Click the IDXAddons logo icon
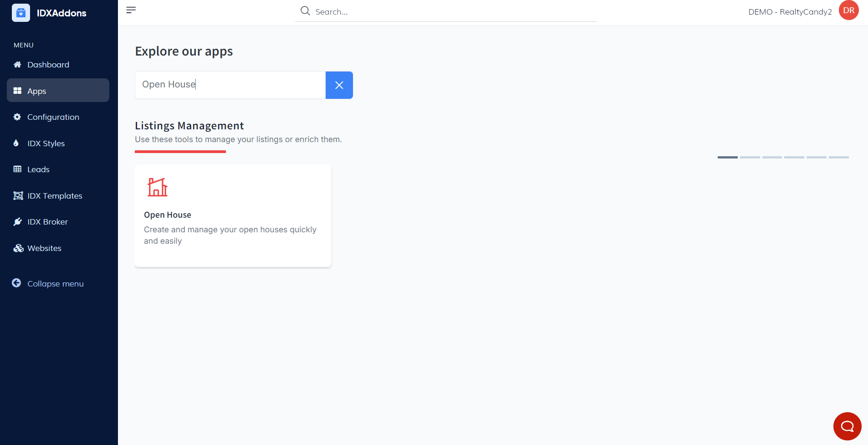The image size is (868, 445). (21, 13)
